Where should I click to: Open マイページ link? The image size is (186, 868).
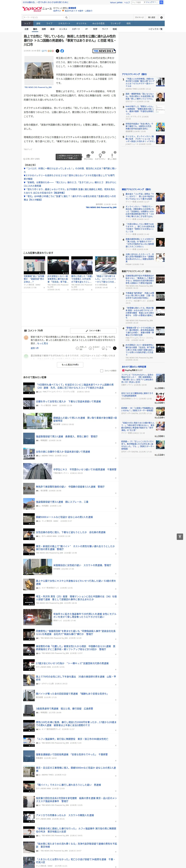click(x=139, y=18)
